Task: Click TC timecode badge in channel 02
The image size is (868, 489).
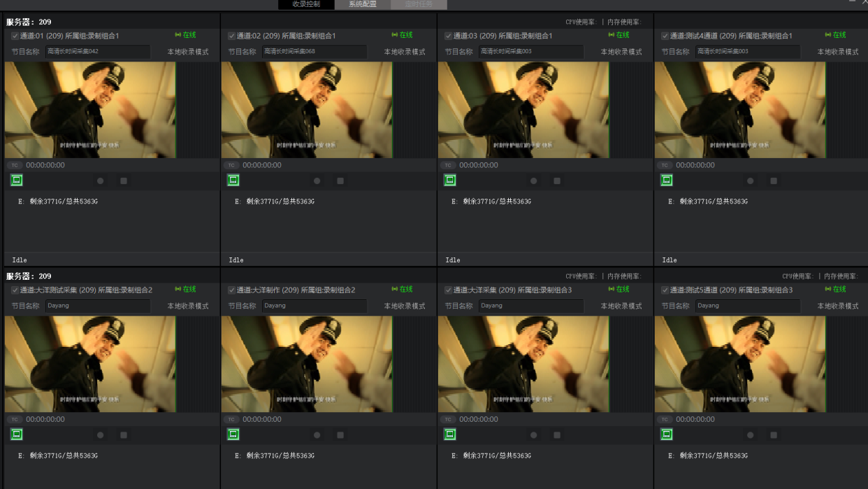Action: (231, 166)
